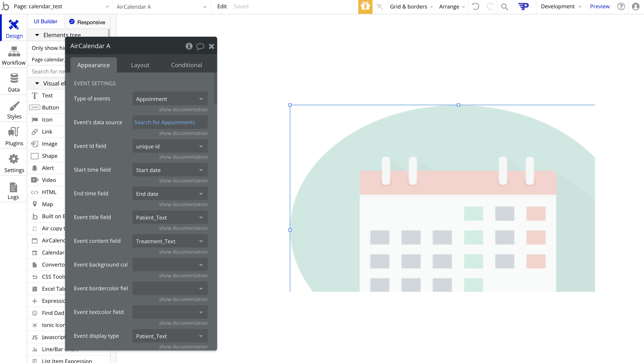
Task: Click the Preview link
Action: pos(600,6)
